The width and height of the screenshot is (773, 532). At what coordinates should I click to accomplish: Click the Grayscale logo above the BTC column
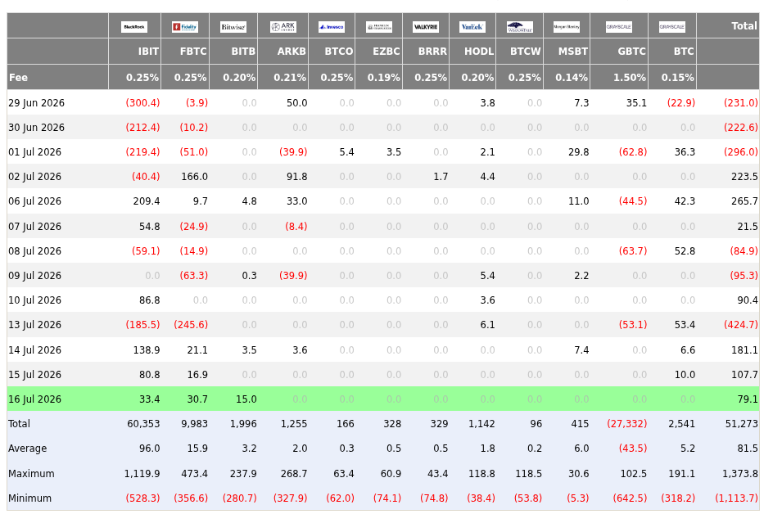click(x=672, y=26)
